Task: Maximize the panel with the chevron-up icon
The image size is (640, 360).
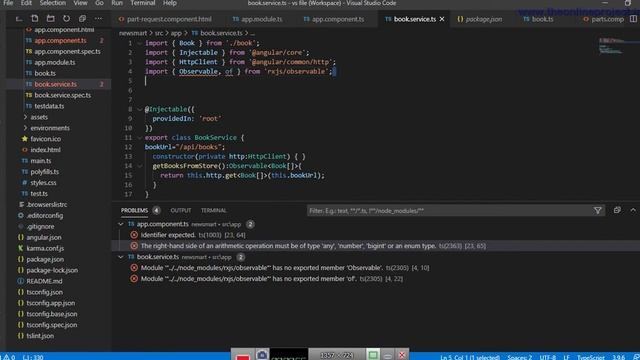Action: point(633,210)
